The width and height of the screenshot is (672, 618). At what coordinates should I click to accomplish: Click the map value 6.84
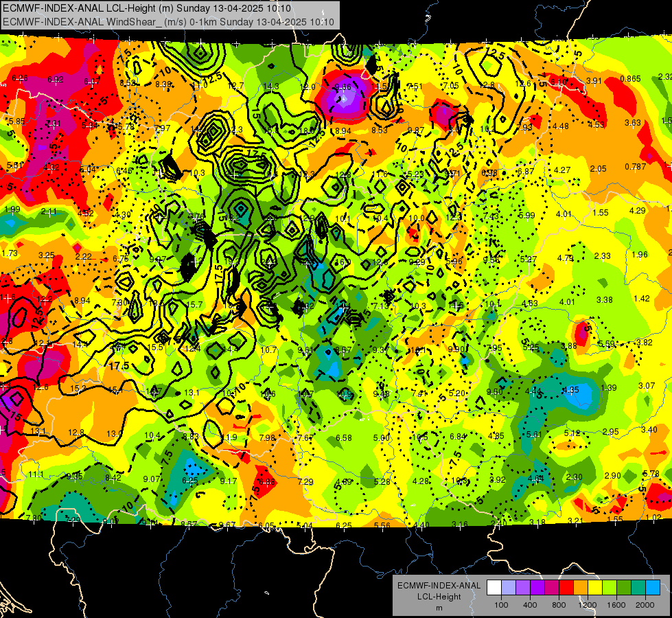pos(458,436)
